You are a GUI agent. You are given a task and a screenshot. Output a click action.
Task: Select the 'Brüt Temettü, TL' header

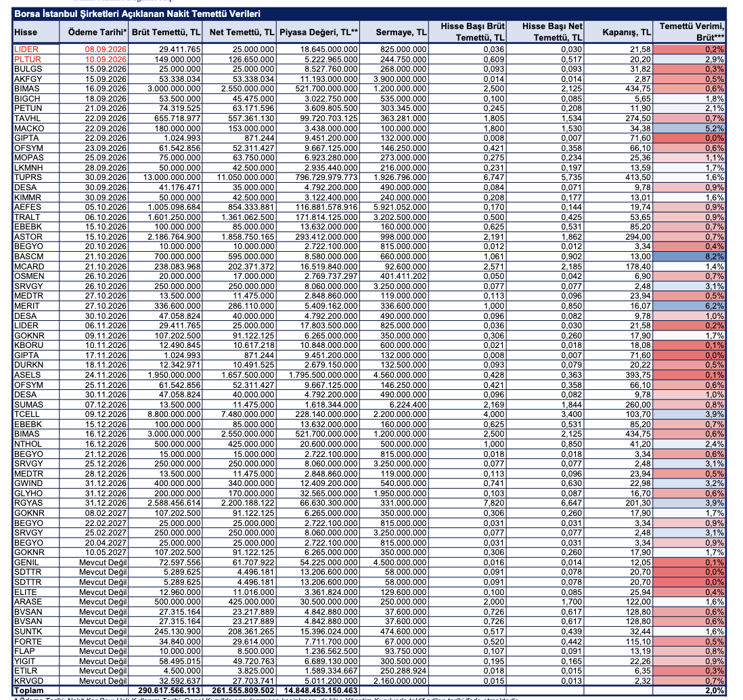pos(166,32)
